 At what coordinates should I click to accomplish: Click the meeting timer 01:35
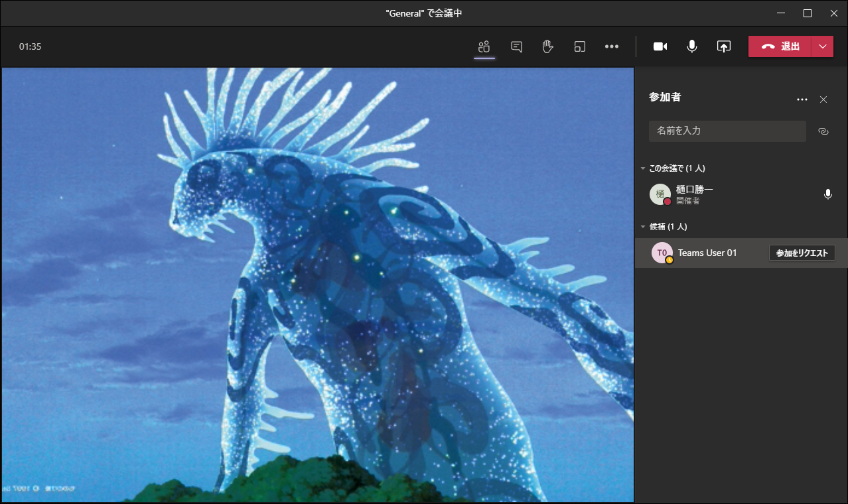31,46
